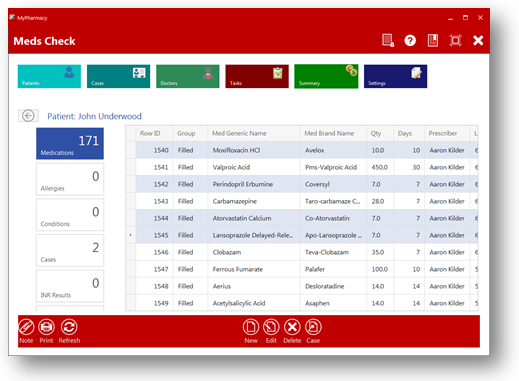Click the Palafer brand cell
Screen dimensions: 519x381
click(x=333, y=269)
